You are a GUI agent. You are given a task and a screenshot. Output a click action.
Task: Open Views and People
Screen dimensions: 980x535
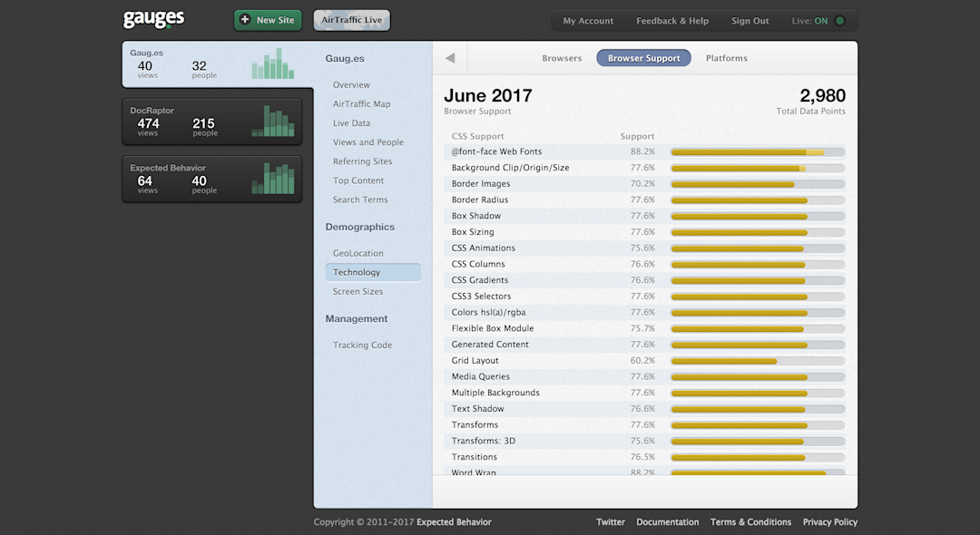click(368, 142)
